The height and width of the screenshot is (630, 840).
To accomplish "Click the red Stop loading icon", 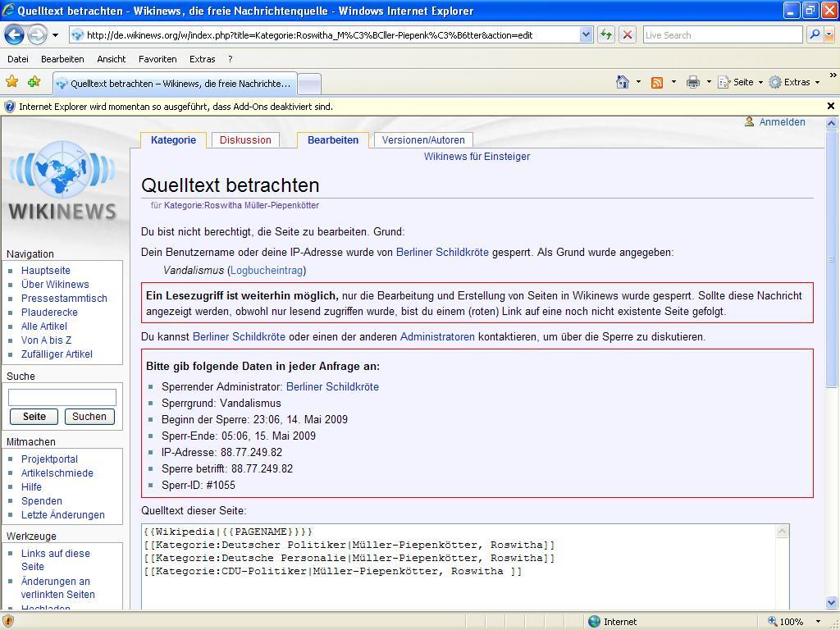I will pyautogui.click(x=628, y=35).
